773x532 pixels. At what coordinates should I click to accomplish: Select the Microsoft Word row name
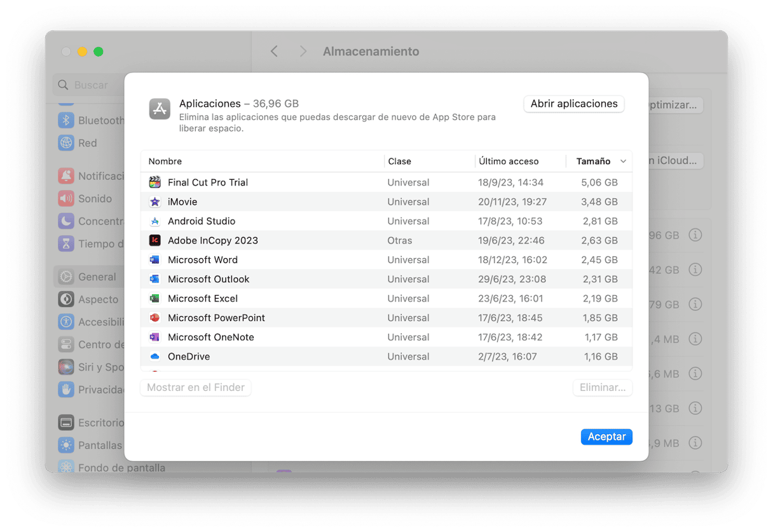(203, 260)
